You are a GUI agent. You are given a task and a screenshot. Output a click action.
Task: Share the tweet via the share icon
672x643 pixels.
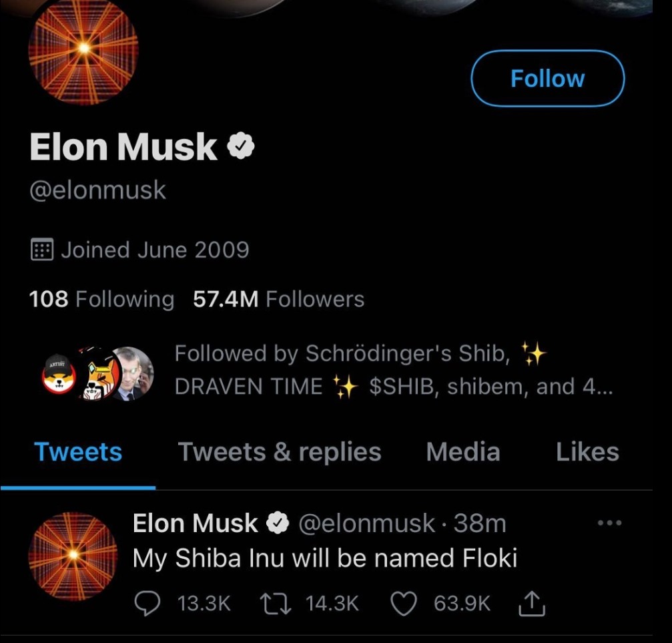532,604
